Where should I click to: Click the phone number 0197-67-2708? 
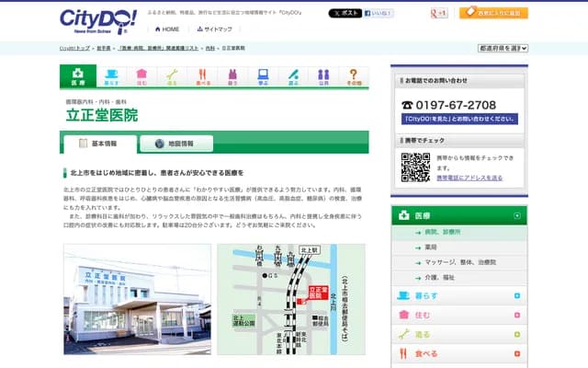(456, 105)
